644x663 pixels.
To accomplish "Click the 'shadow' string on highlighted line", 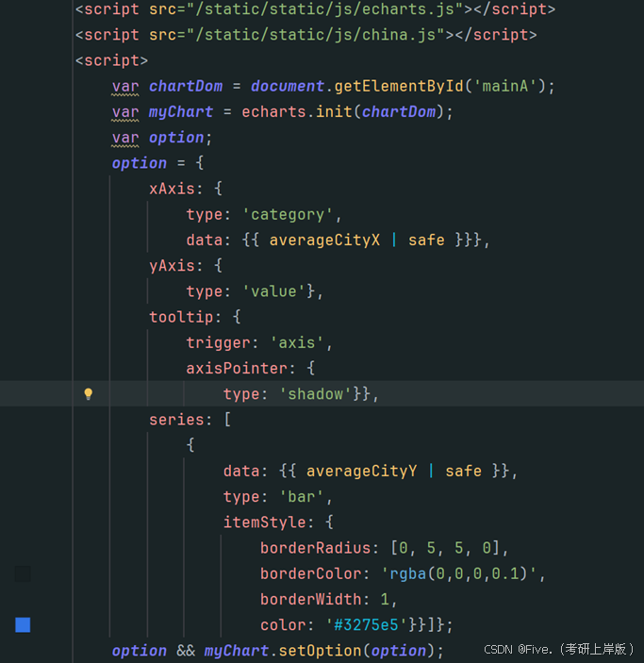I will coord(315,394).
